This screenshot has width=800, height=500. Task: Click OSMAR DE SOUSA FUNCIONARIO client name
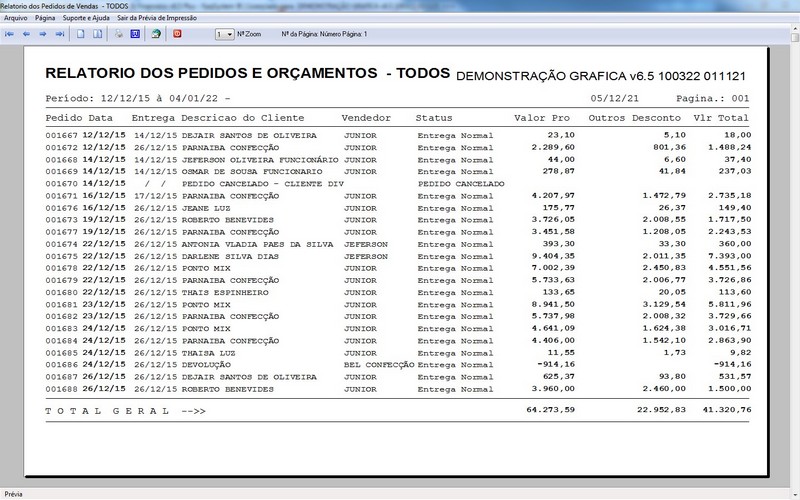pos(252,171)
